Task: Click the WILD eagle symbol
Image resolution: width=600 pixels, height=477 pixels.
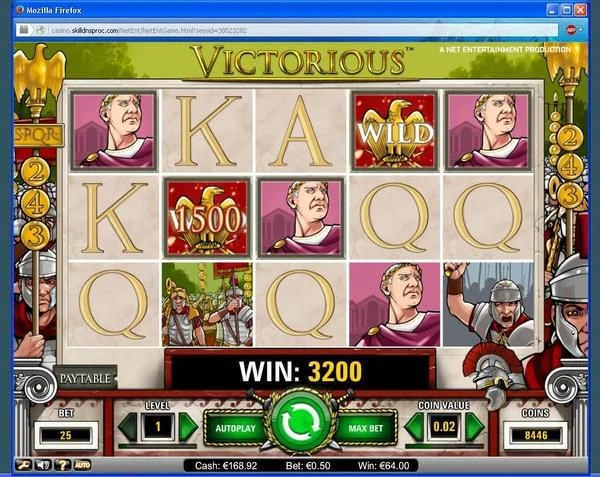Action: [x=395, y=131]
